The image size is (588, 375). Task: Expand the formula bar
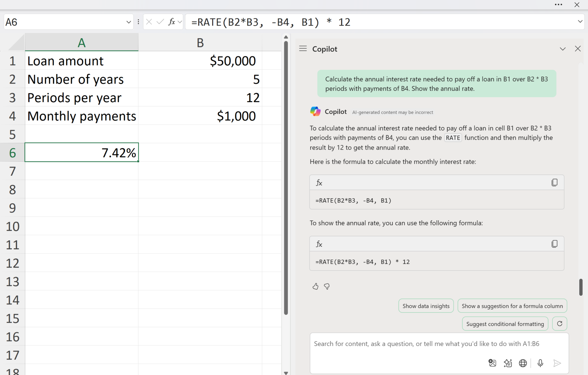580,22
